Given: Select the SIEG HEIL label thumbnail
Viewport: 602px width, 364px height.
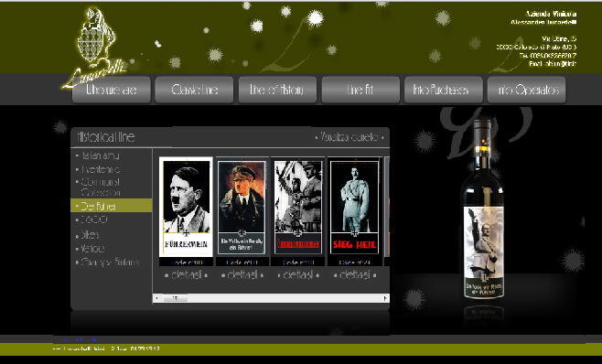Looking at the screenshot, I should [x=354, y=207].
